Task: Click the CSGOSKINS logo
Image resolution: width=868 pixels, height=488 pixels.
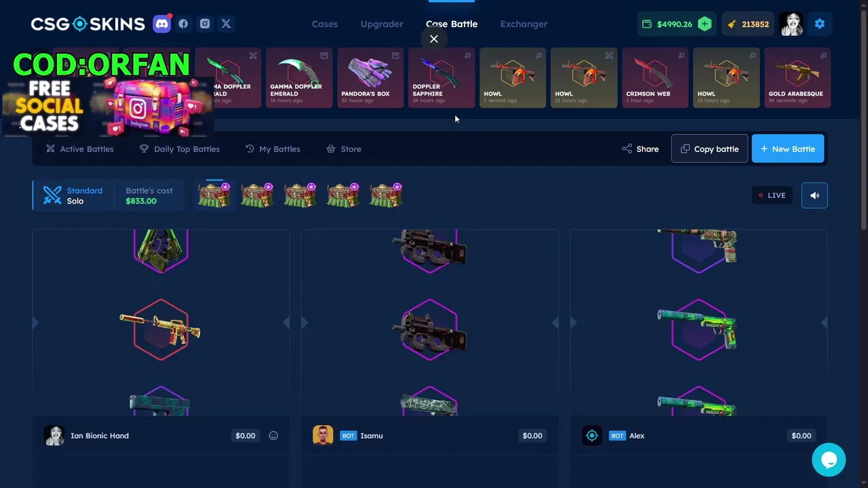Action: [x=88, y=24]
